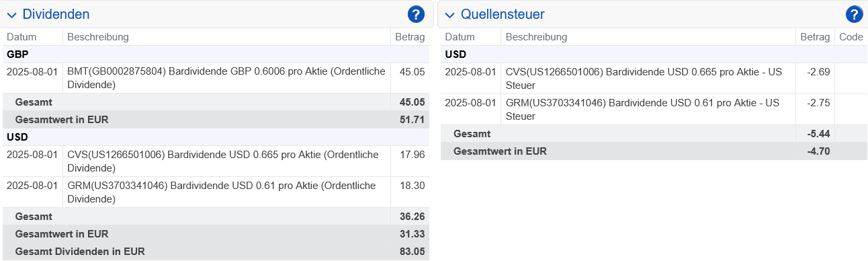The height and width of the screenshot is (261, 868).
Task: Select Beschreibung column header in Dividenden table
Action: coord(98,37)
